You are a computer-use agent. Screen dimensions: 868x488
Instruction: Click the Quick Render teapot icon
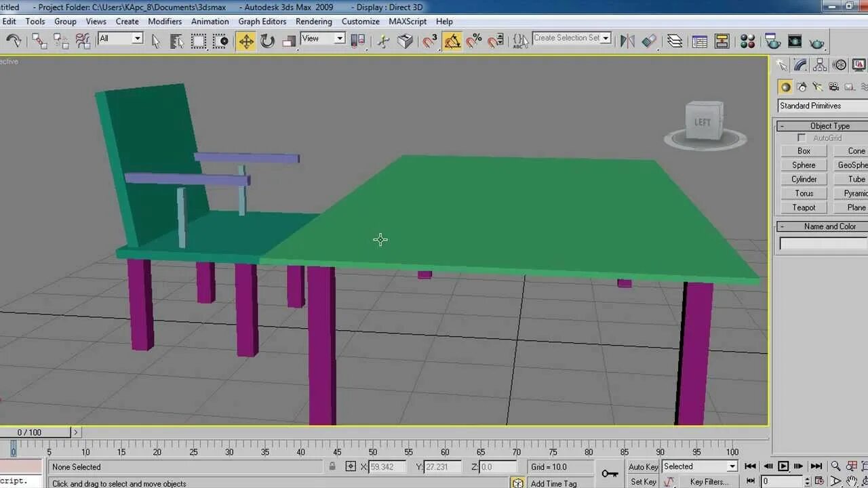(818, 42)
